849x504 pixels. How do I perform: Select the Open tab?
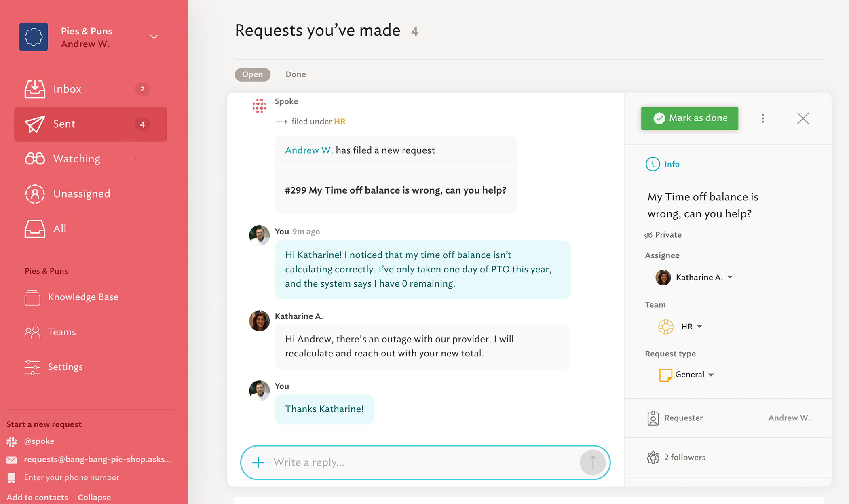coord(251,74)
